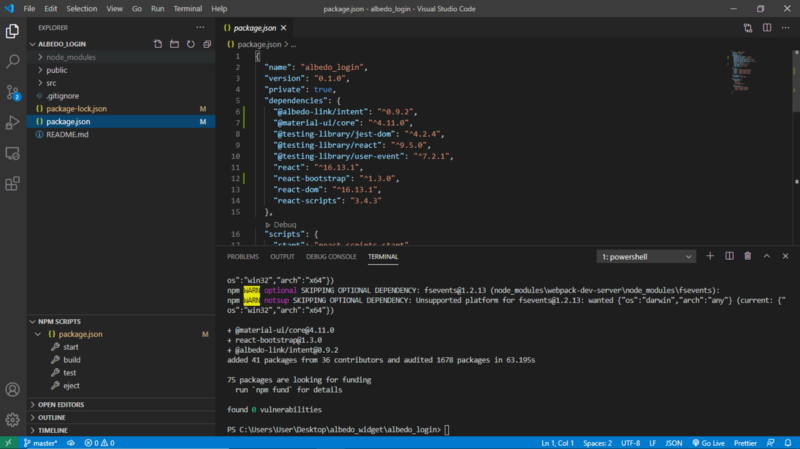Image resolution: width=800 pixels, height=449 pixels.
Task: Open the .gitignore file
Action: (121, 95)
